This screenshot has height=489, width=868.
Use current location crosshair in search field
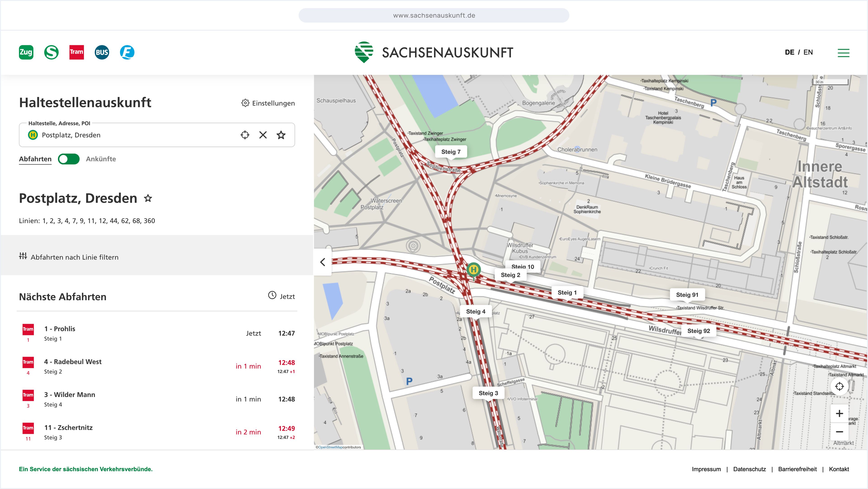245,135
